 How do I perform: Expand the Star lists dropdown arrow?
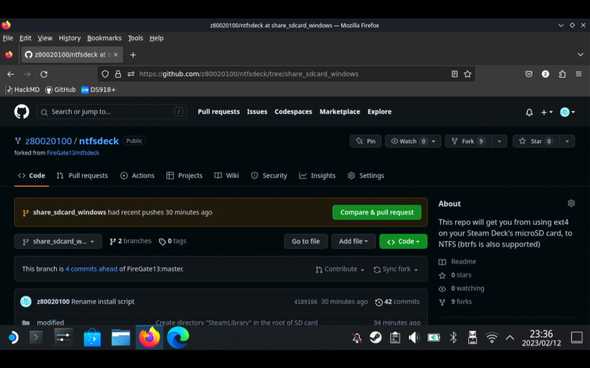coord(567,141)
